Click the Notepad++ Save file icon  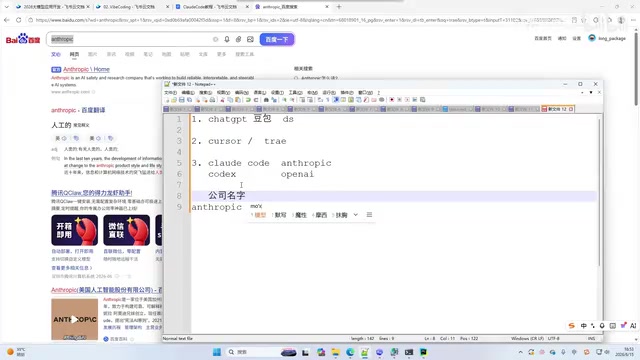coord(182,100)
